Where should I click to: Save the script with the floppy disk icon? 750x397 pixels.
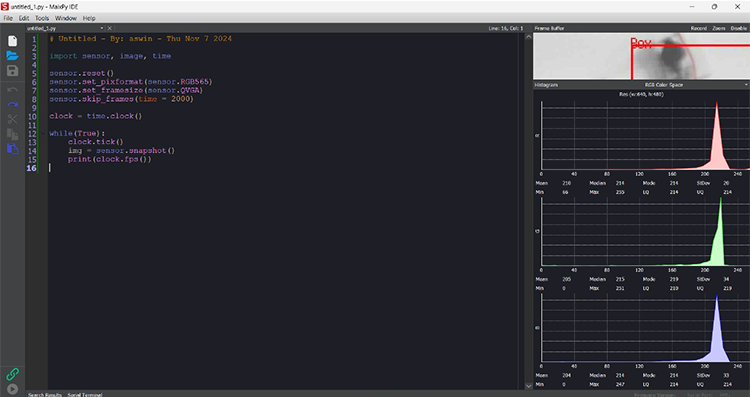click(12, 71)
